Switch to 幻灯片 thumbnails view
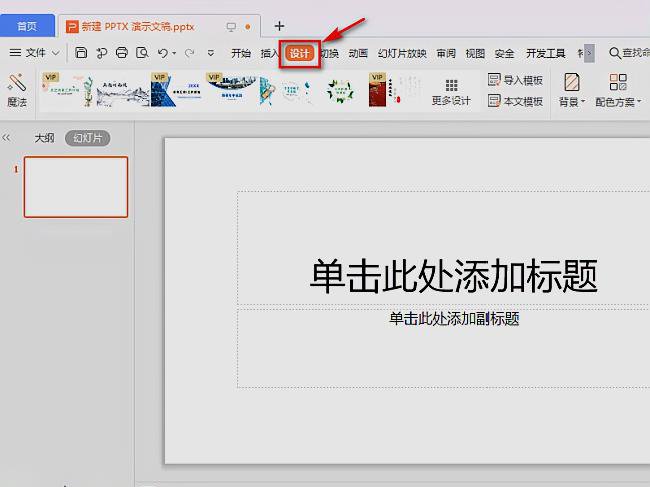 pyautogui.click(x=87, y=138)
